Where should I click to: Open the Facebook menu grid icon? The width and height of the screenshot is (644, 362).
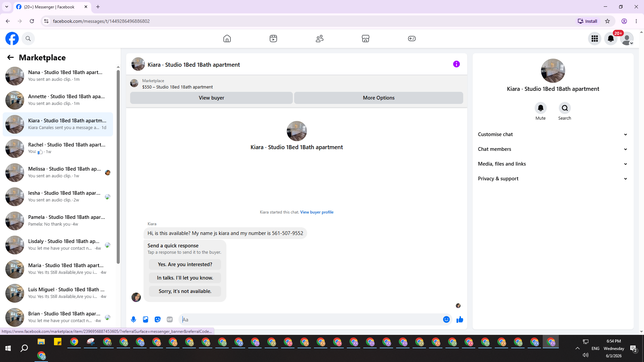tap(595, 39)
